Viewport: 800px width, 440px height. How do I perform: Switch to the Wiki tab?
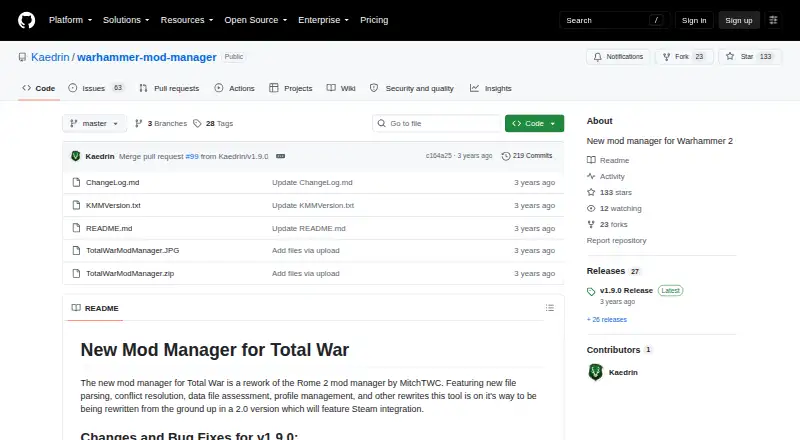tap(341, 88)
